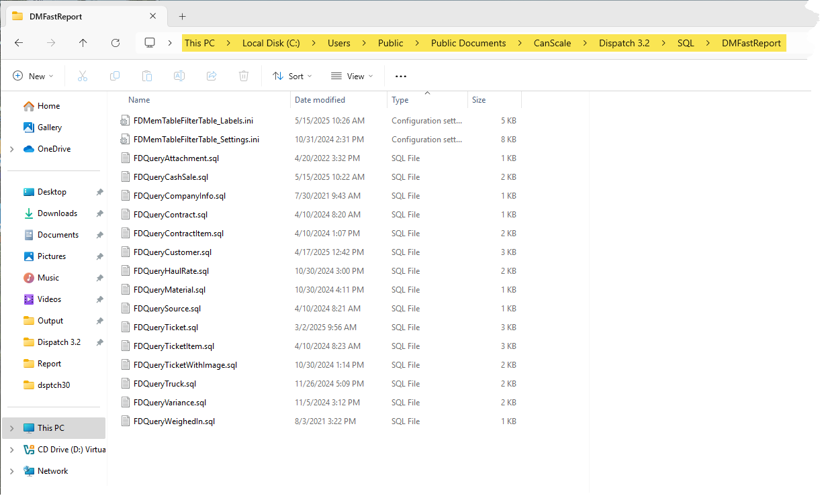The width and height of the screenshot is (824, 504).
Task: Go up one folder level using Up arrow
Action: pos(83,43)
